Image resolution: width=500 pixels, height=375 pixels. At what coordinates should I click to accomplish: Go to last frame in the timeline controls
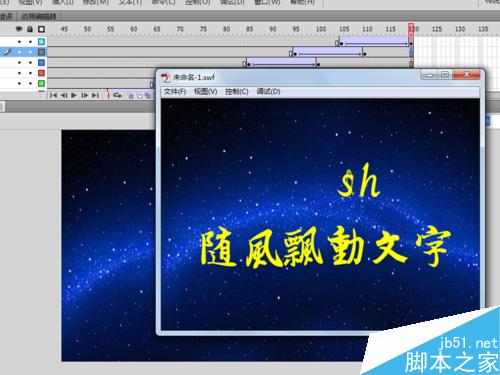pyautogui.click(x=95, y=95)
